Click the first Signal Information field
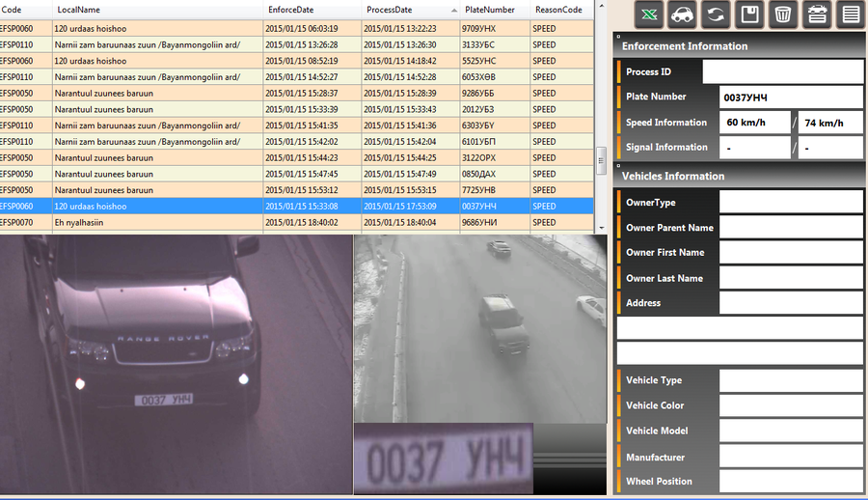Viewport: 868px width, 500px height. coord(755,148)
